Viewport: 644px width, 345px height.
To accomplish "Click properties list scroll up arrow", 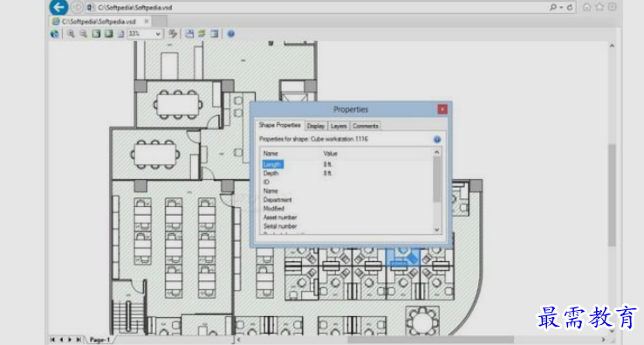I will [437, 153].
